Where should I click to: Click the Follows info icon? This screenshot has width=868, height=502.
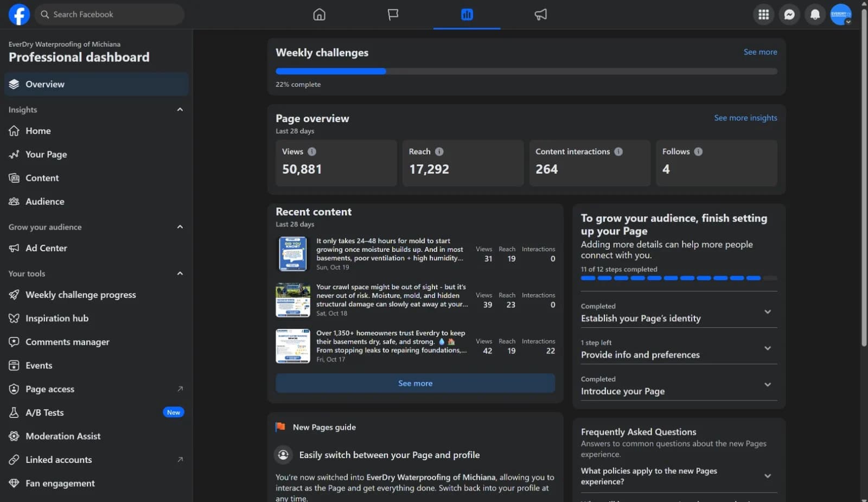(698, 151)
